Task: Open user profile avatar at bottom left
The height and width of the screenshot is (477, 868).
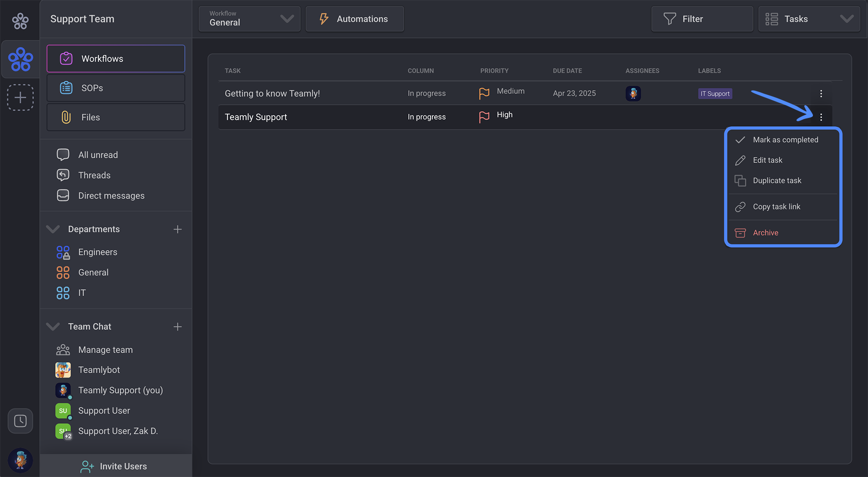Action: point(20,460)
